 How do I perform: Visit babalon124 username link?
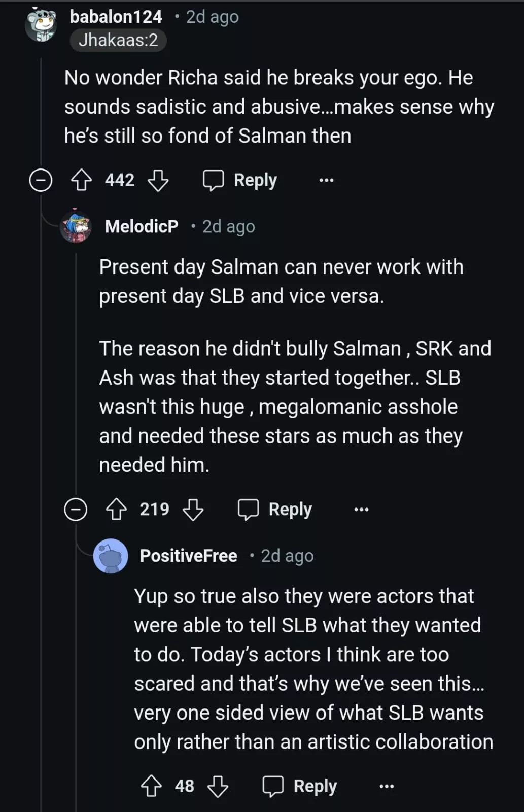click(x=116, y=17)
